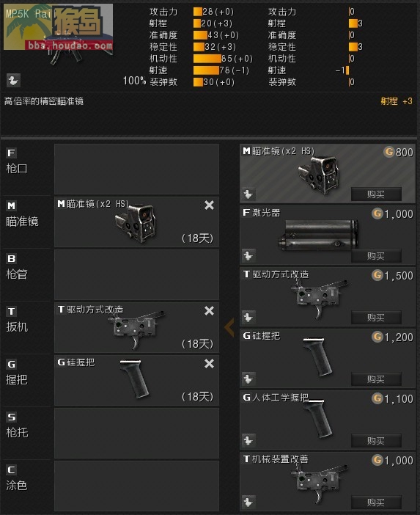Buy the 瞄准镜(x2 HS) for 800 gold
The width and height of the screenshot is (420, 515).
click(376, 194)
